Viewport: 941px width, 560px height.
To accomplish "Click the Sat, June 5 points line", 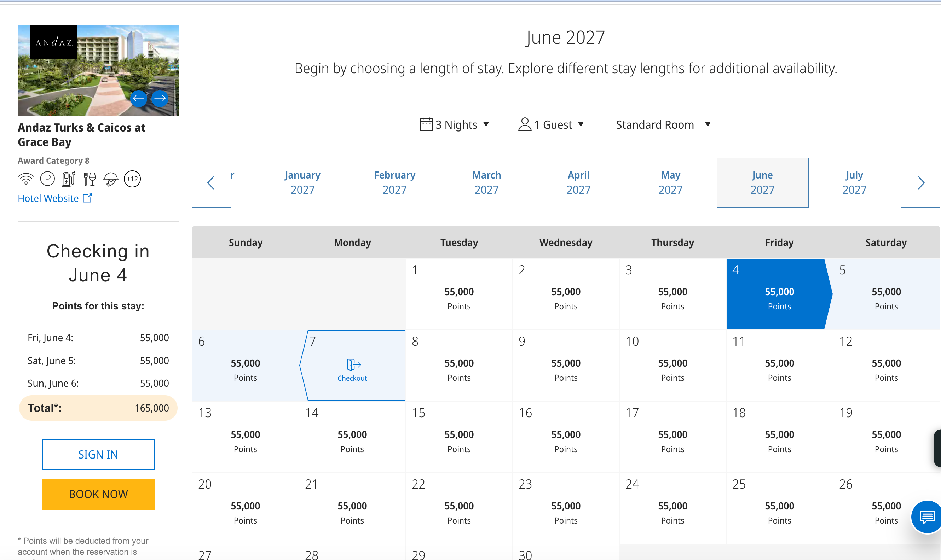I will point(98,361).
